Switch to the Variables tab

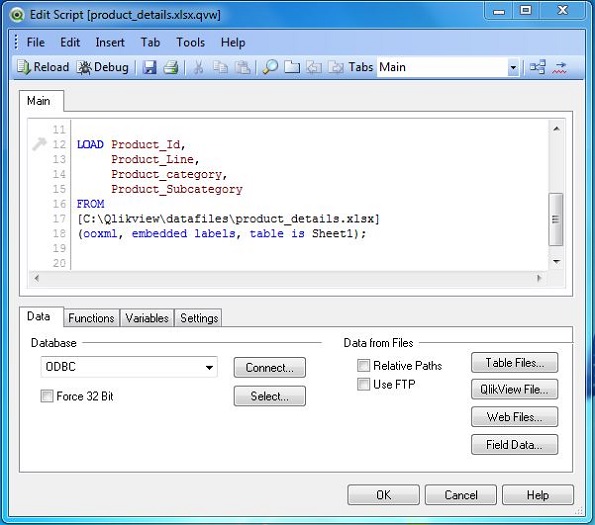(147, 318)
